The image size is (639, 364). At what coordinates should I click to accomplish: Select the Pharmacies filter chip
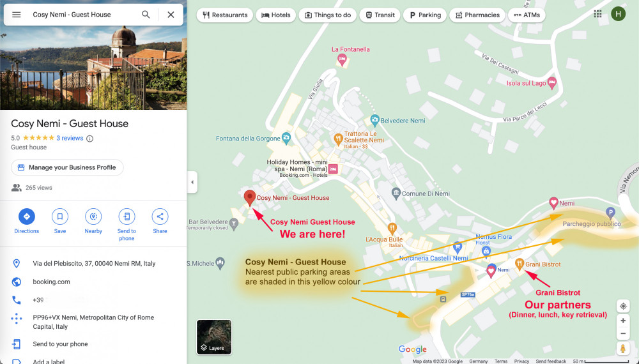[x=477, y=15]
